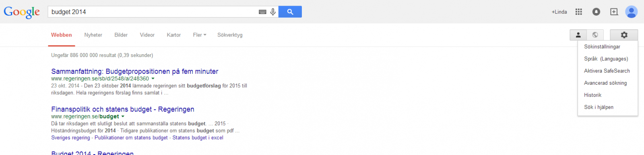Open the +Linda profile link

point(559,12)
